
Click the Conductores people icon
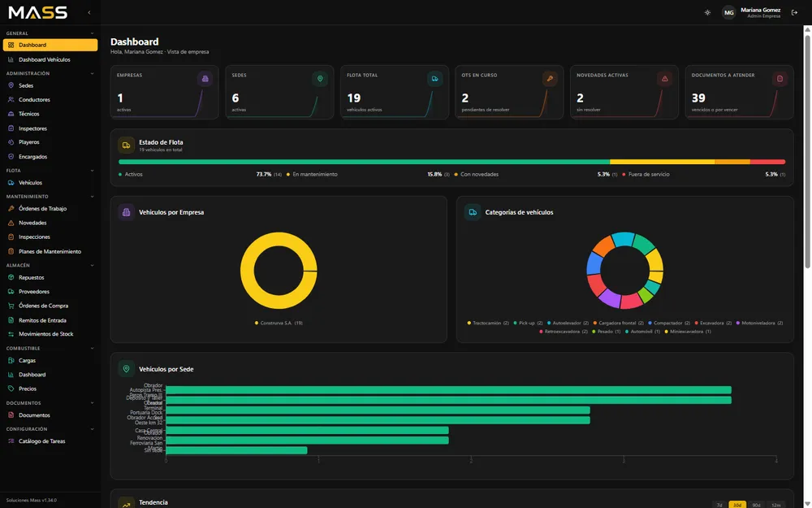11,99
